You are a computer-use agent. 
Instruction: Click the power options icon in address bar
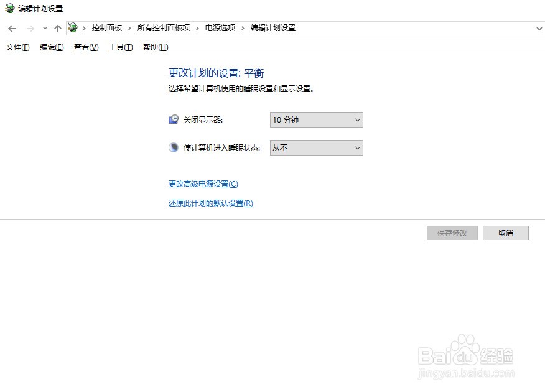tap(73, 28)
